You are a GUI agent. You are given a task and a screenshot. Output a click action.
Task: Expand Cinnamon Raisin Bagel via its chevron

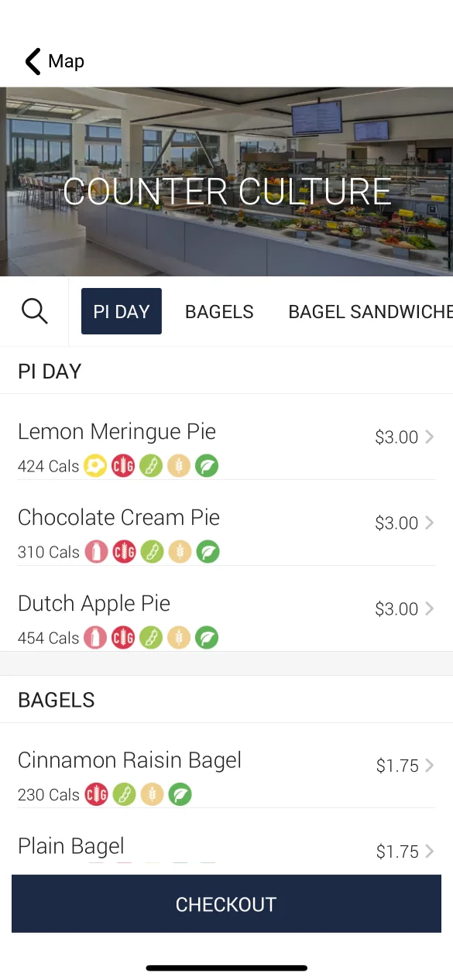[429, 766]
